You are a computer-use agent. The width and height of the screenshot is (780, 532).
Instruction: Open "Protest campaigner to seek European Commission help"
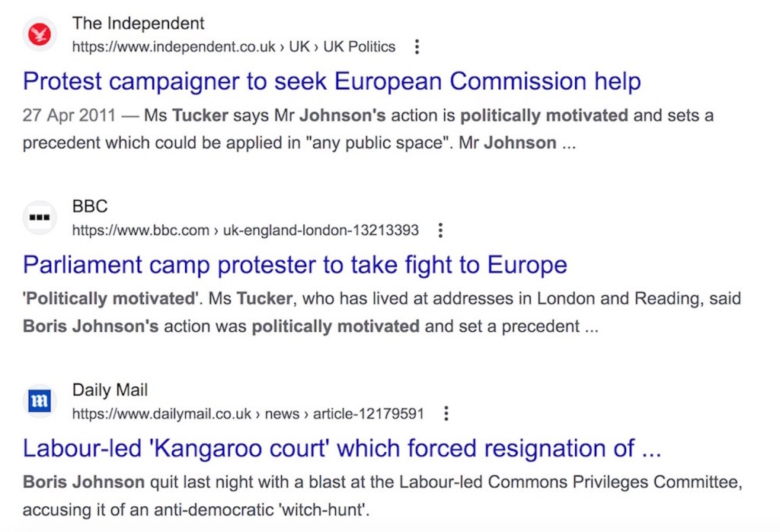[x=331, y=81]
